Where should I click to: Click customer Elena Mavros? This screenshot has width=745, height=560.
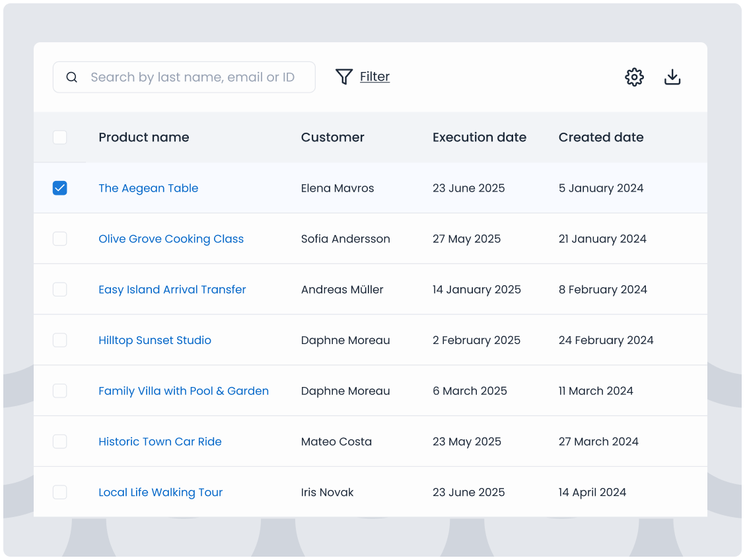click(x=337, y=188)
